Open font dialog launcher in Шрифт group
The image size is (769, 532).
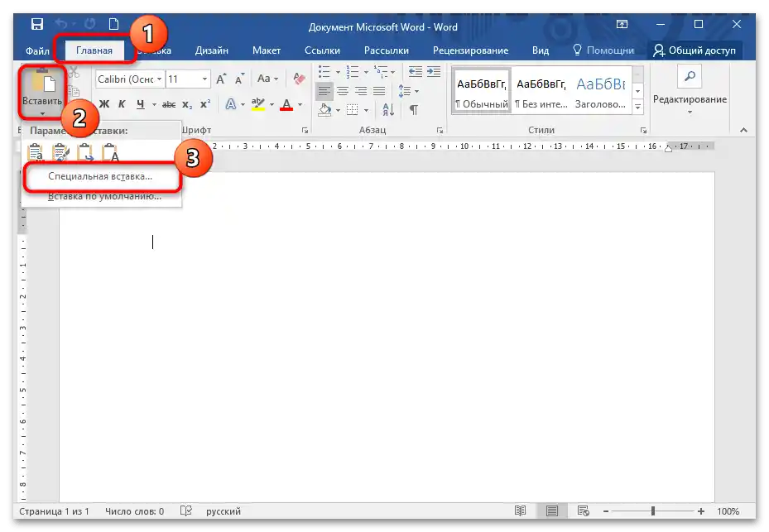pyautogui.click(x=305, y=131)
